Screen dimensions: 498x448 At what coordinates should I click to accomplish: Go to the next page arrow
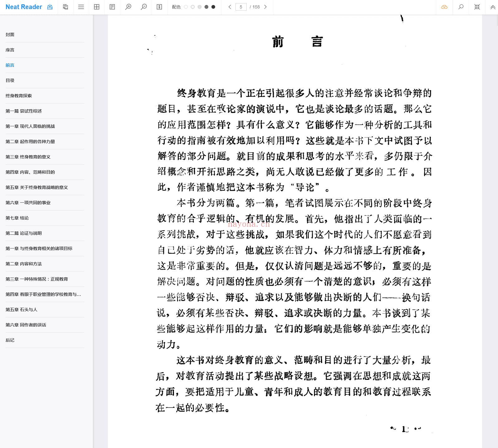[265, 7]
